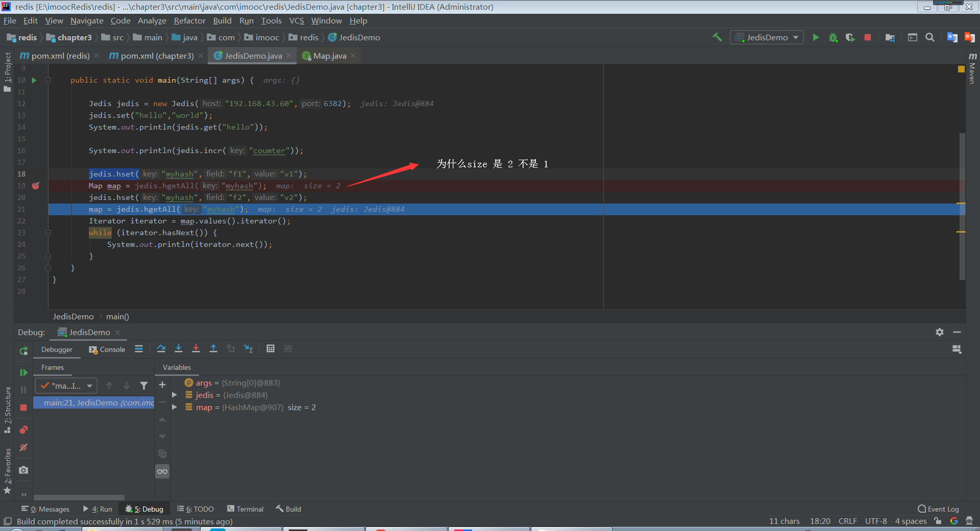Click the thread dump camera icon
This screenshot has width=980, height=531.
[x=23, y=470]
